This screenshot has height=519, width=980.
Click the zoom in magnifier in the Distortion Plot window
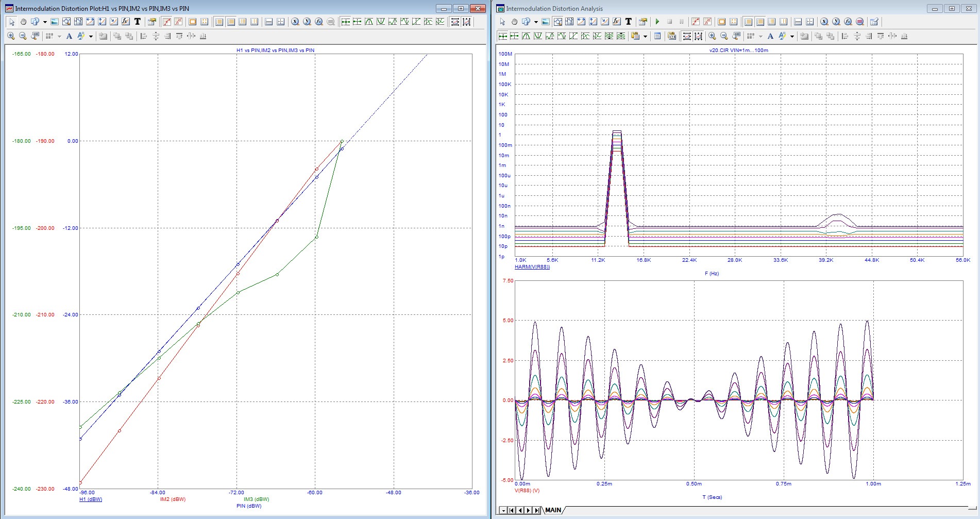tap(11, 36)
